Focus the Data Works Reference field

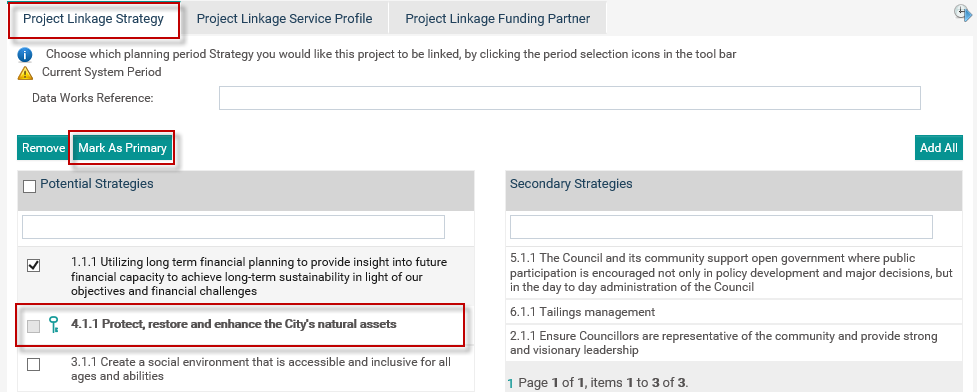[x=570, y=98]
